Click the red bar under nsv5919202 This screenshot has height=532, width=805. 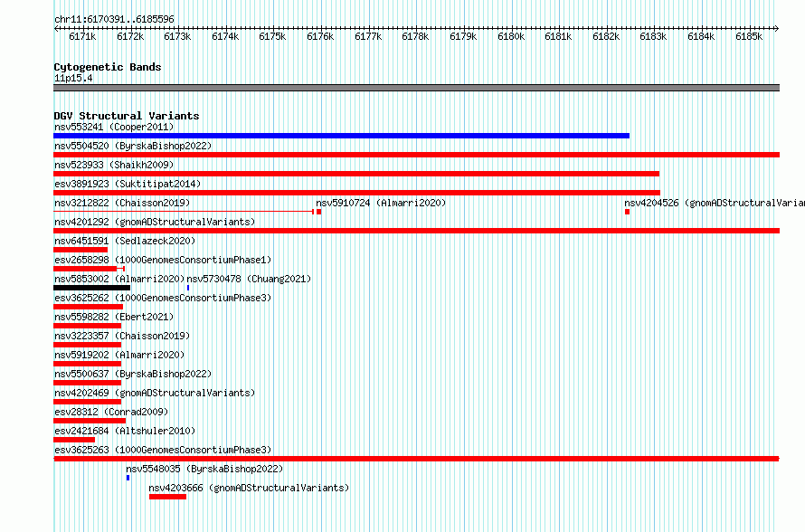[87, 364]
